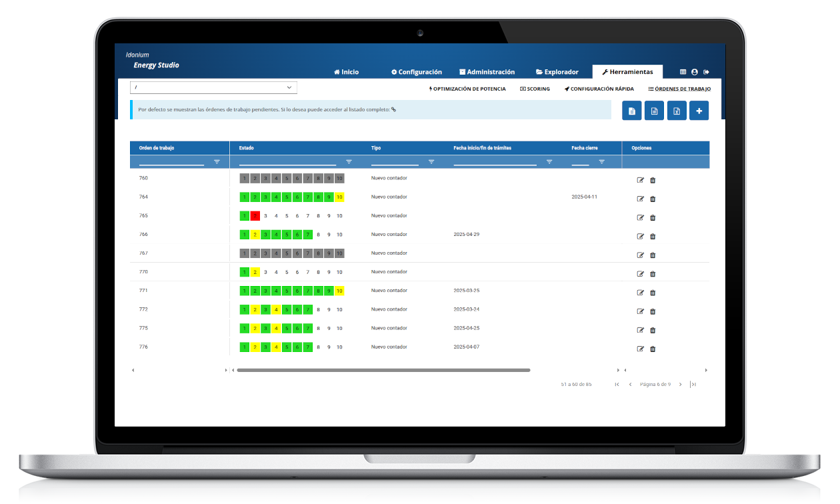Delete work order 766
This screenshot has height=504, width=840.
(x=653, y=236)
